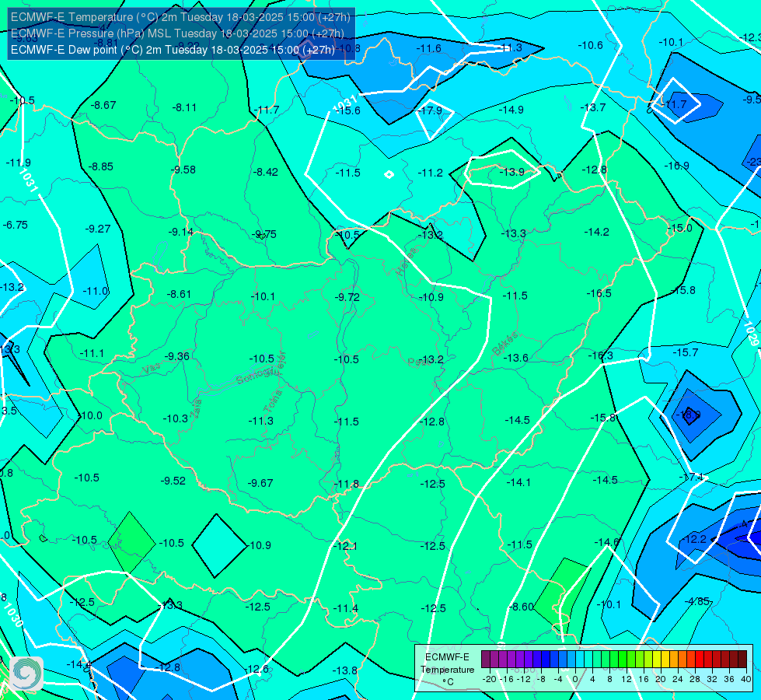Click the dew point value -11.6

[428, 48]
